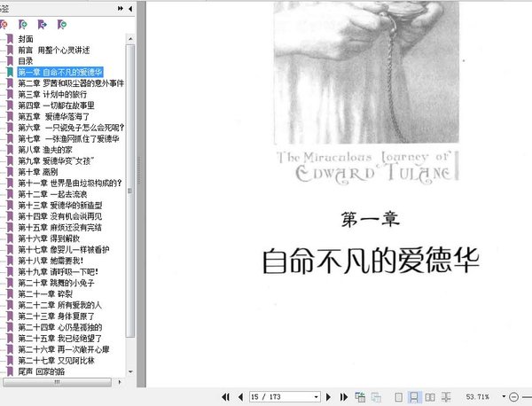Open 第十五章 麻烦还没有完结 bookmark
Viewport: 532px width, 406px height.
[x=59, y=227]
